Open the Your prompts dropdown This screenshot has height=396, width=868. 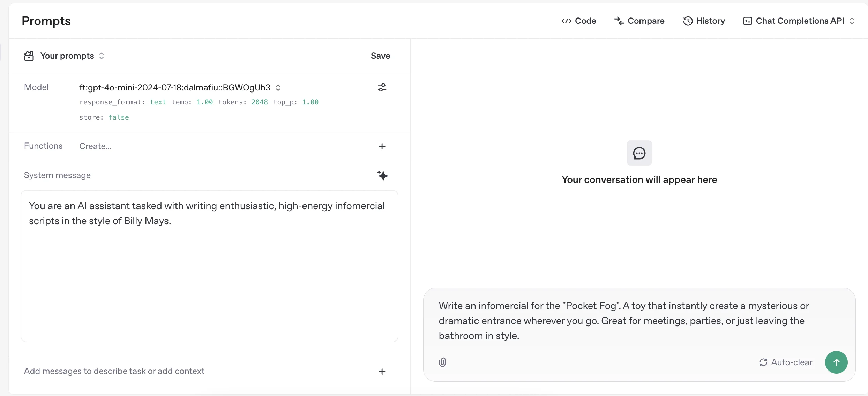tap(72, 56)
